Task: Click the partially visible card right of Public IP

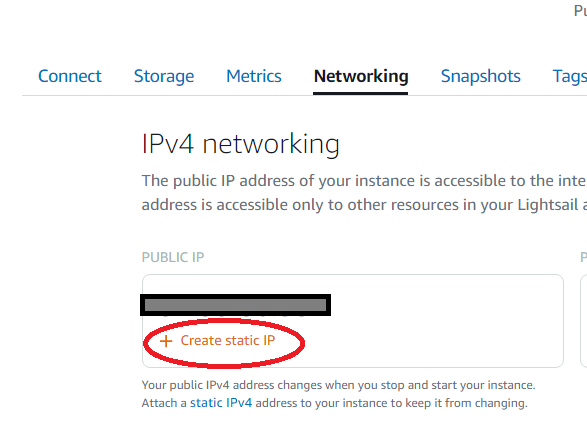Action: click(x=584, y=321)
